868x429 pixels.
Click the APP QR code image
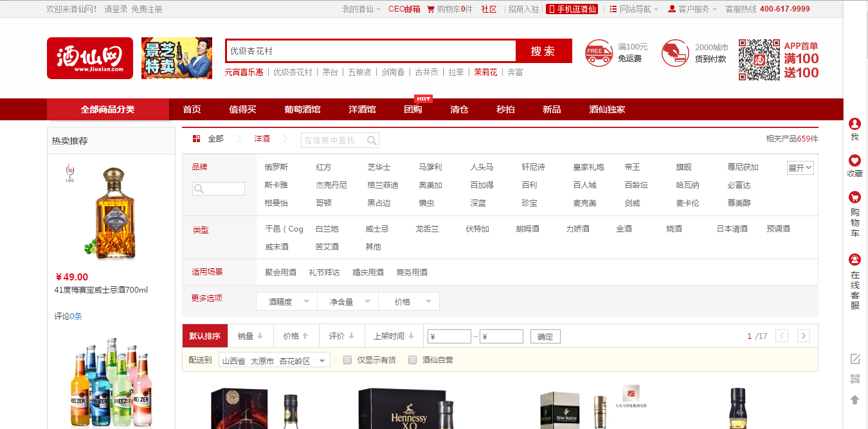tap(759, 59)
